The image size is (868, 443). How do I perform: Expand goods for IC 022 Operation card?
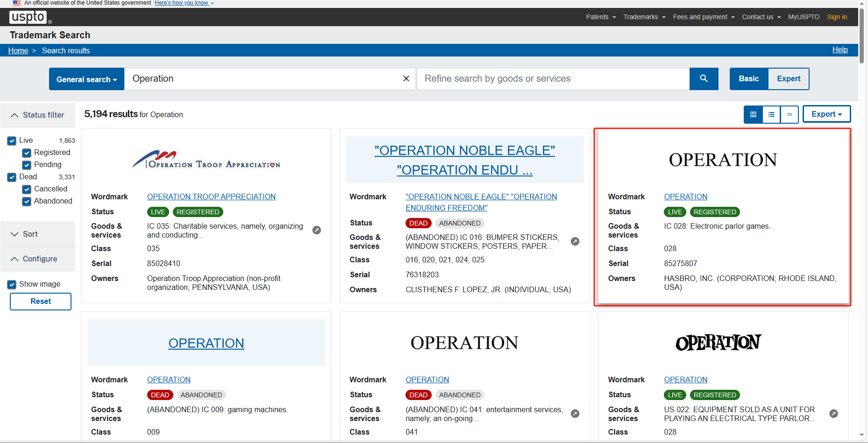tap(833, 414)
